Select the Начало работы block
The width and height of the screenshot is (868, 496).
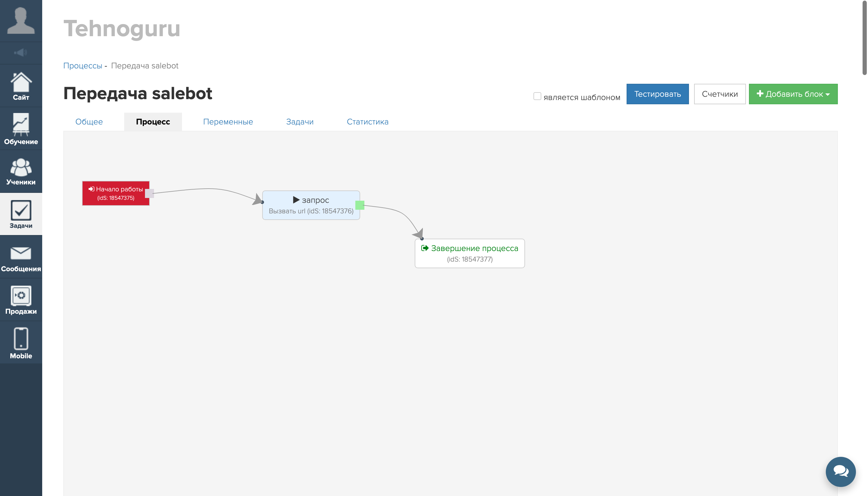point(116,193)
